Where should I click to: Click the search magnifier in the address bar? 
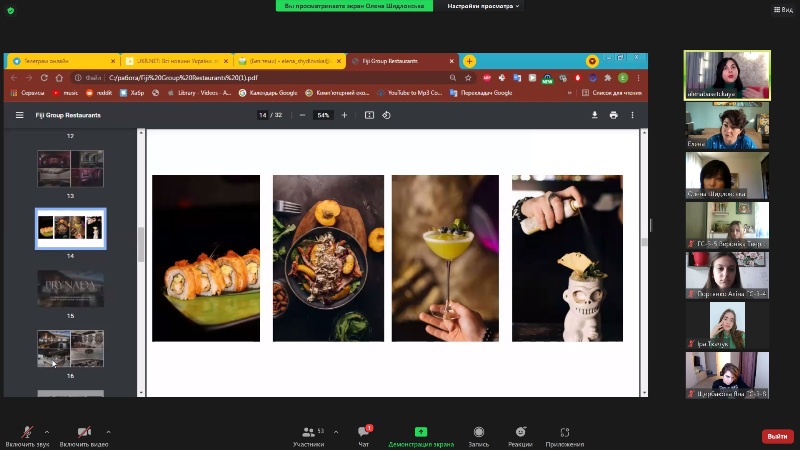click(x=453, y=78)
